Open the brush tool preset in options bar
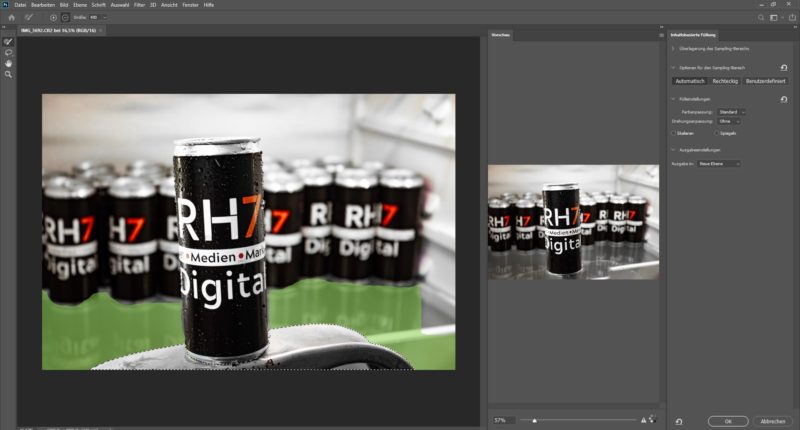Screen dimensions: 800x430 coord(29,17)
